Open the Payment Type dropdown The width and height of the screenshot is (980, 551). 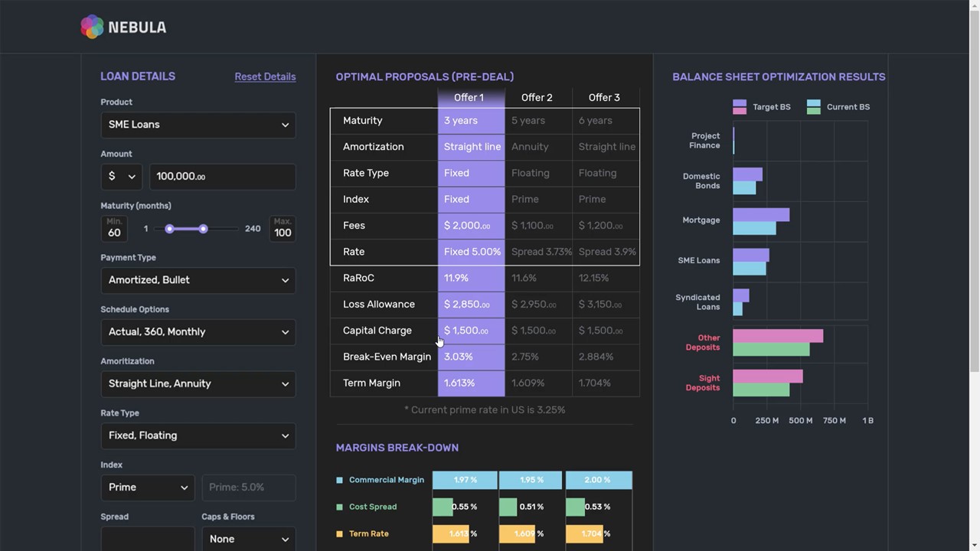(x=198, y=280)
